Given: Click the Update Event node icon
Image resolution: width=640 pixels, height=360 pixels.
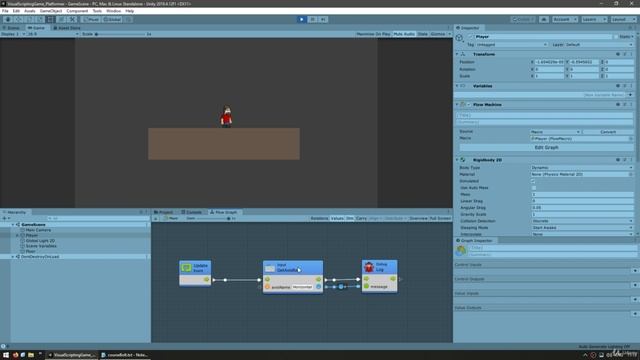Looking at the screenshot, I should [x=187, y=268].
